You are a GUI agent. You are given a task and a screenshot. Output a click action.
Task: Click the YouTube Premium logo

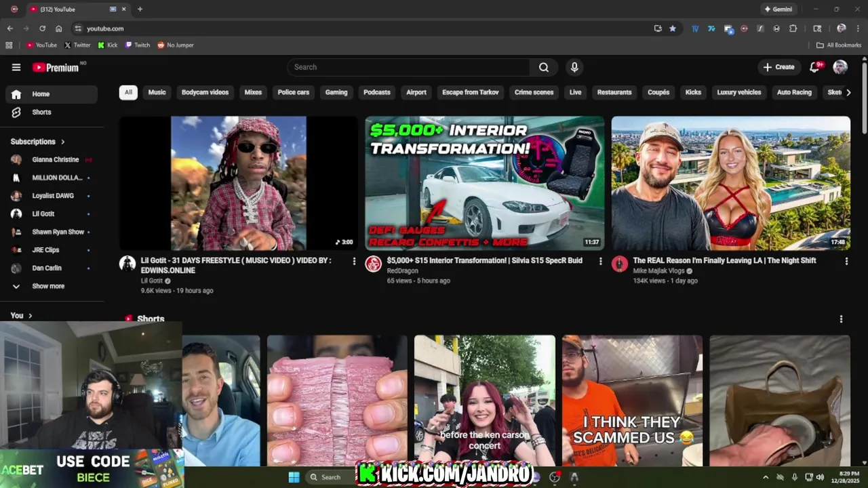click(56, 67)
